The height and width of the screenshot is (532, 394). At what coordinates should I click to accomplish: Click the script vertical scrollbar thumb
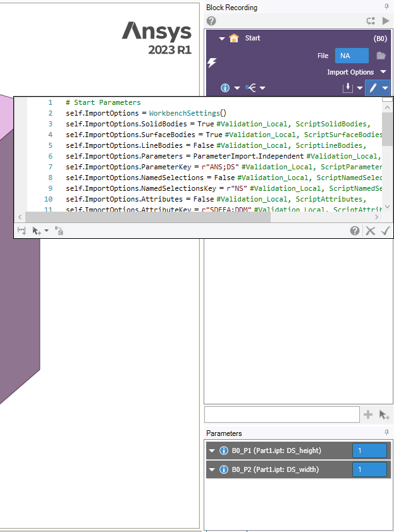[387, 129]
